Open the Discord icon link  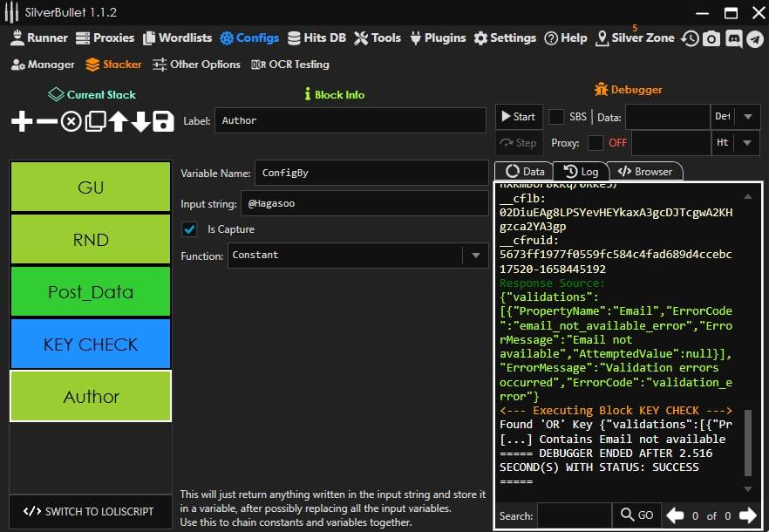click(733, 38)
